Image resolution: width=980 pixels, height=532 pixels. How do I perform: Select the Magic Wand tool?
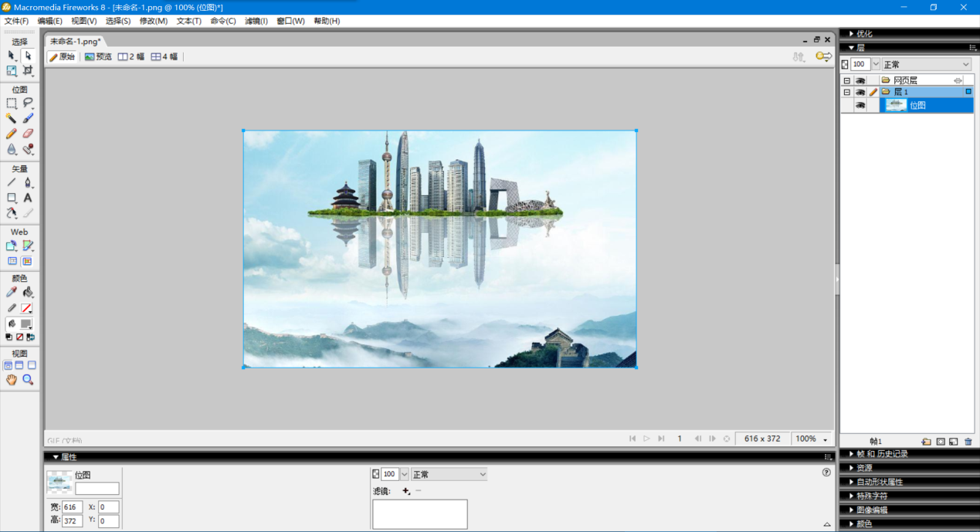(x=12, y=118)
